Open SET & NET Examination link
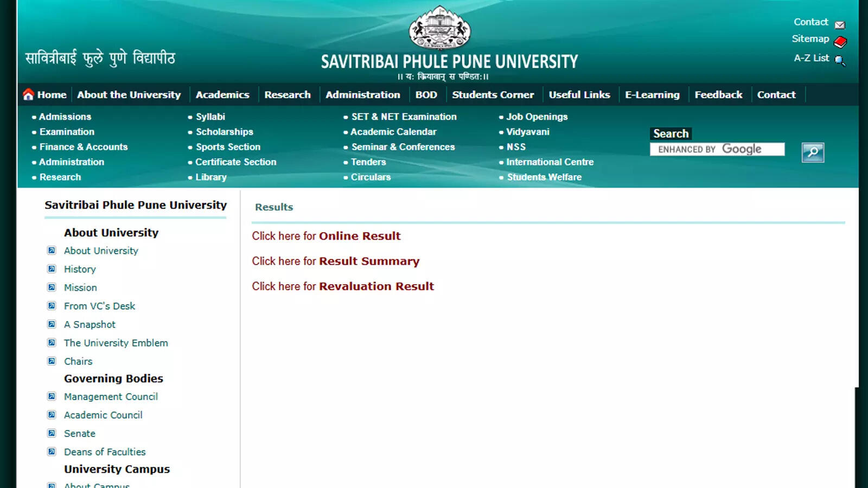This screenshot has width=868, height=488. point(404,117)
